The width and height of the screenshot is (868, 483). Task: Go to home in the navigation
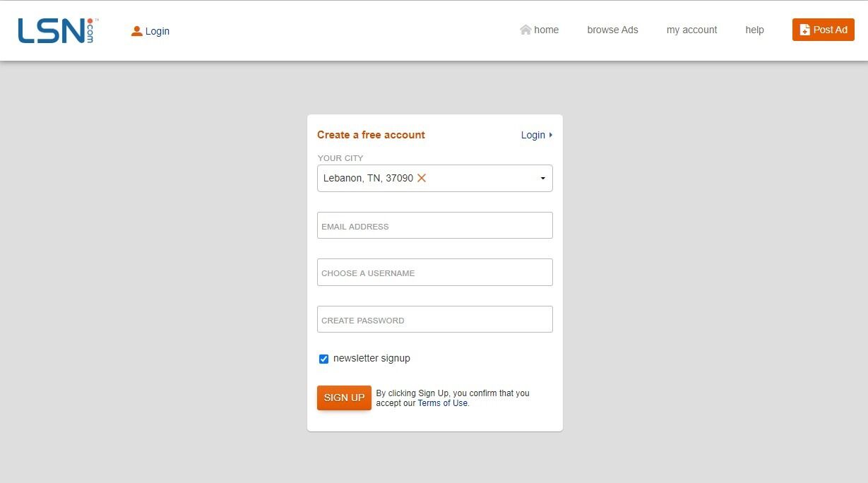[x=546, y=30]
